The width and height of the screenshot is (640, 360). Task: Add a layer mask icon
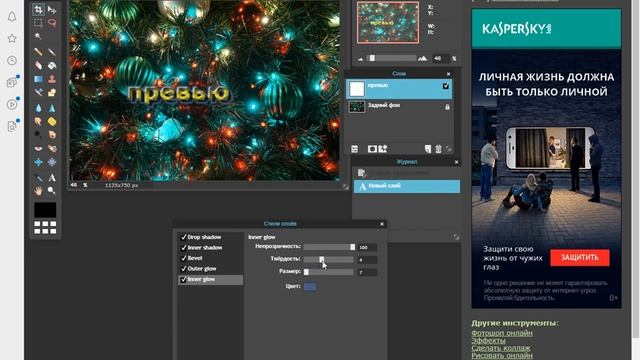[372, 149]
